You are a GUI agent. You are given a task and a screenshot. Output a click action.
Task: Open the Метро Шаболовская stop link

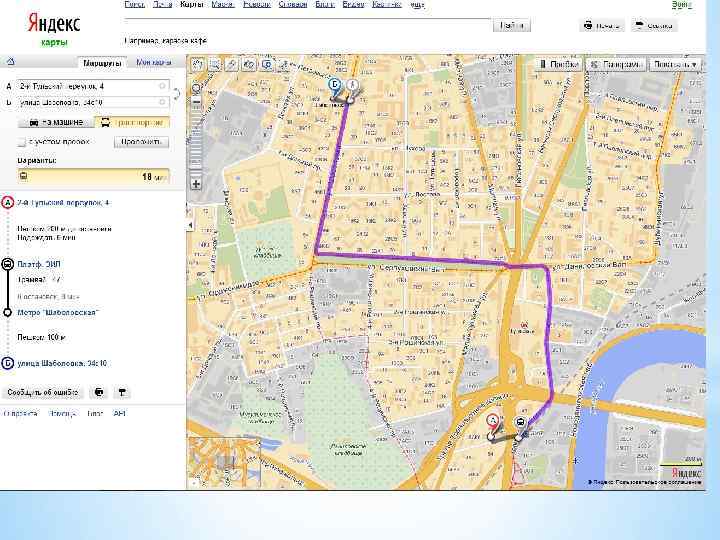click(x=58, y=312)
